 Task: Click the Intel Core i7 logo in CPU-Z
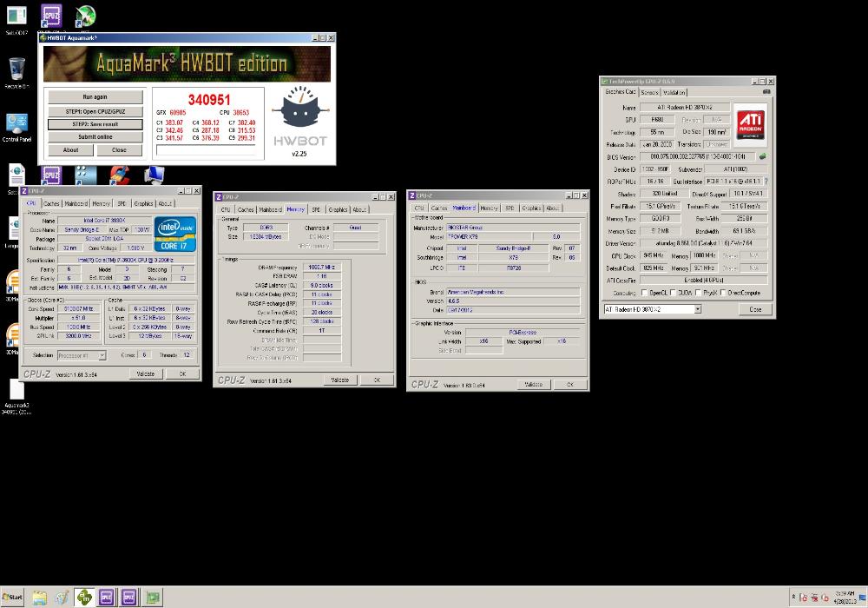point(175,235)
